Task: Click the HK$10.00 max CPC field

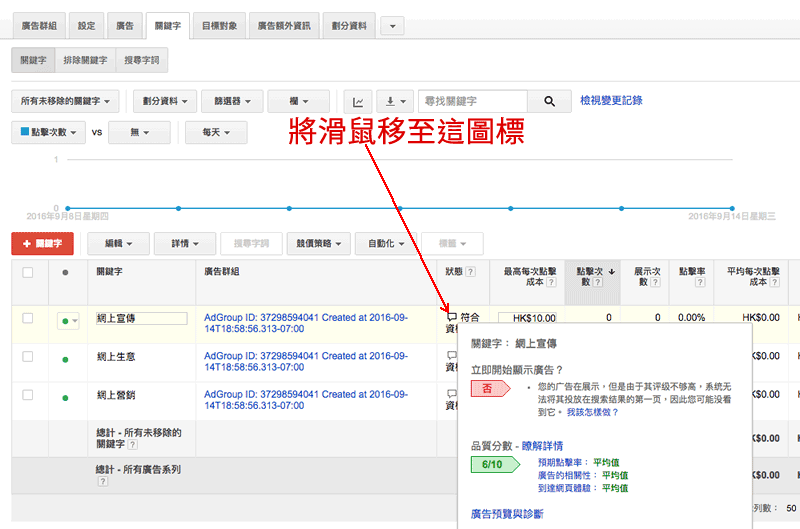Action: 528,317
